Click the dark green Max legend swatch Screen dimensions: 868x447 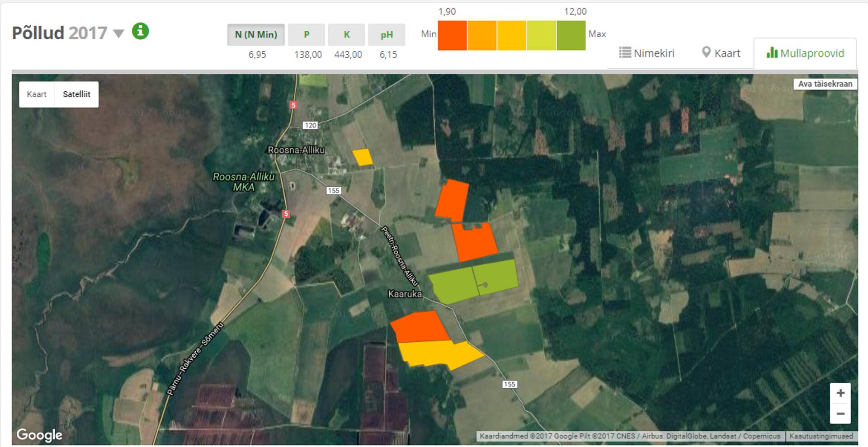571,35
